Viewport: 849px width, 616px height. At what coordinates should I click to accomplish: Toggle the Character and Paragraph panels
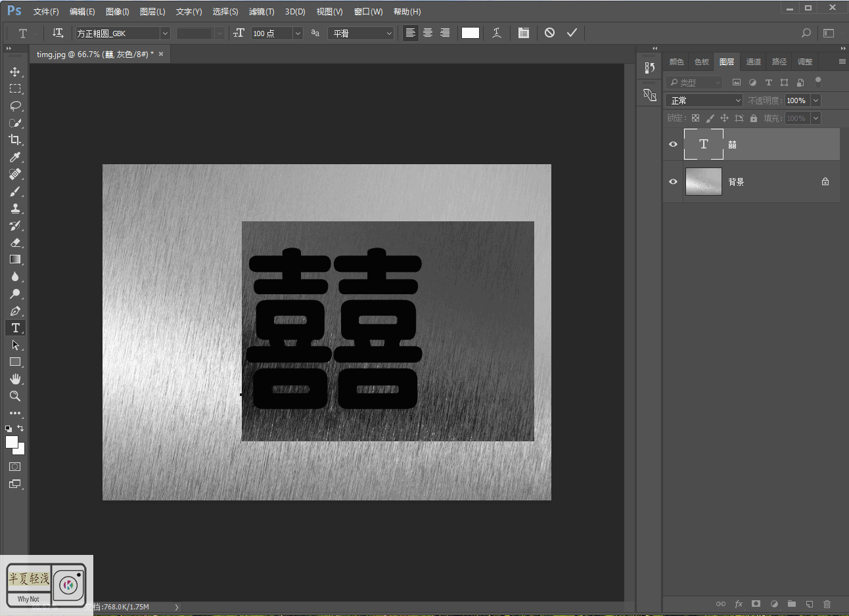(524, 33)
